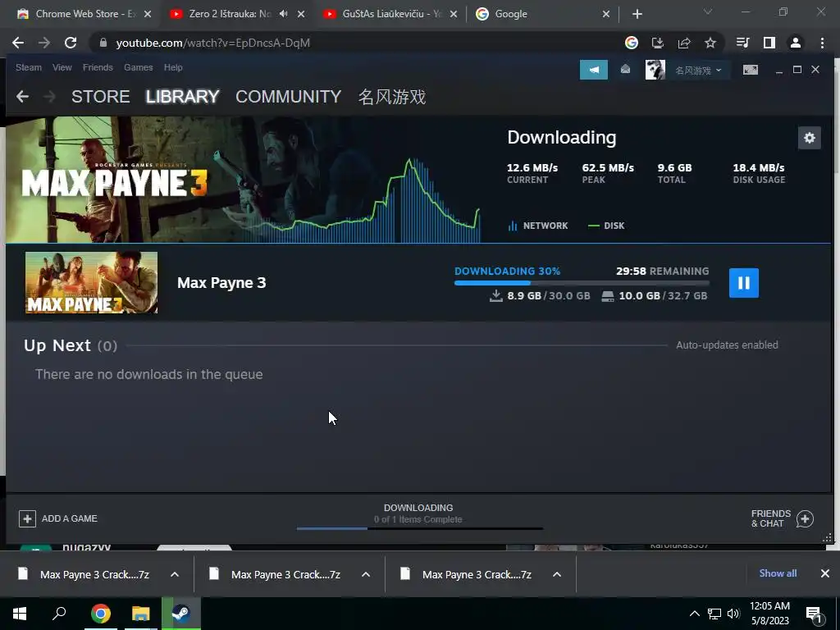Switch to GuStAs Liaūkevičiu YouTube tab
This screenshot has height=630, width=840.
391,14
